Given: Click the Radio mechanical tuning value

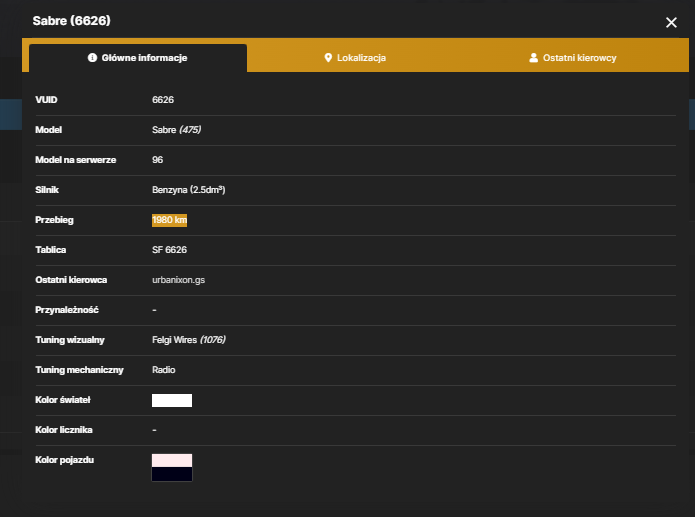Looking at the screenshot, I should tap(164, 370).
